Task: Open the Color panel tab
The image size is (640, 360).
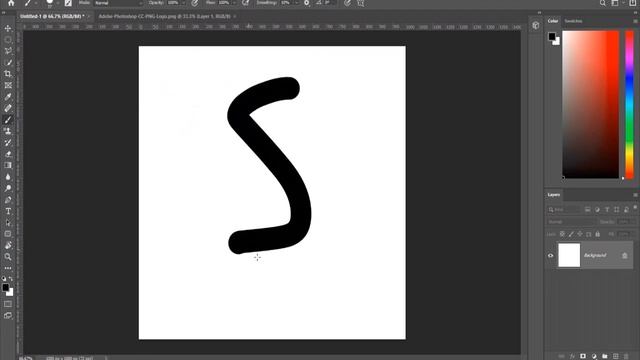Action: [x=553, y=21]
